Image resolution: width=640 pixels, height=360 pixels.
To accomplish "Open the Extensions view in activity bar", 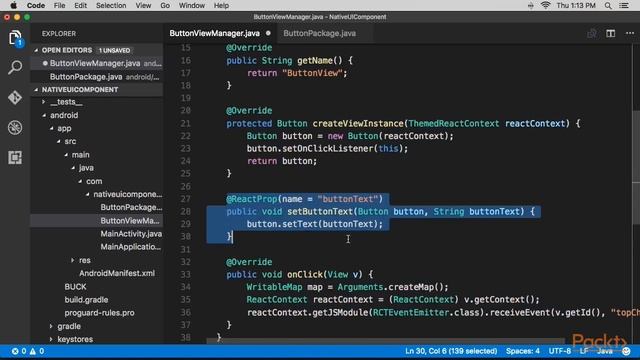I will click(15, 157).
